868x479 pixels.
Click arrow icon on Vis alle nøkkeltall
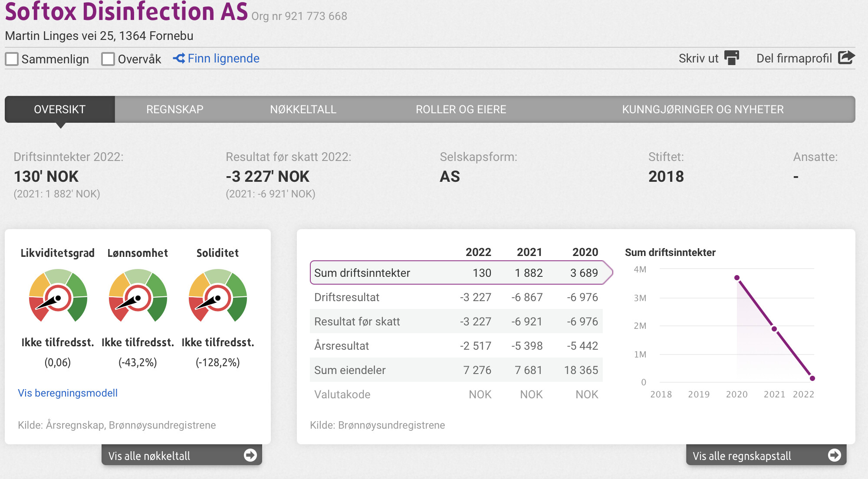[250, 455]
